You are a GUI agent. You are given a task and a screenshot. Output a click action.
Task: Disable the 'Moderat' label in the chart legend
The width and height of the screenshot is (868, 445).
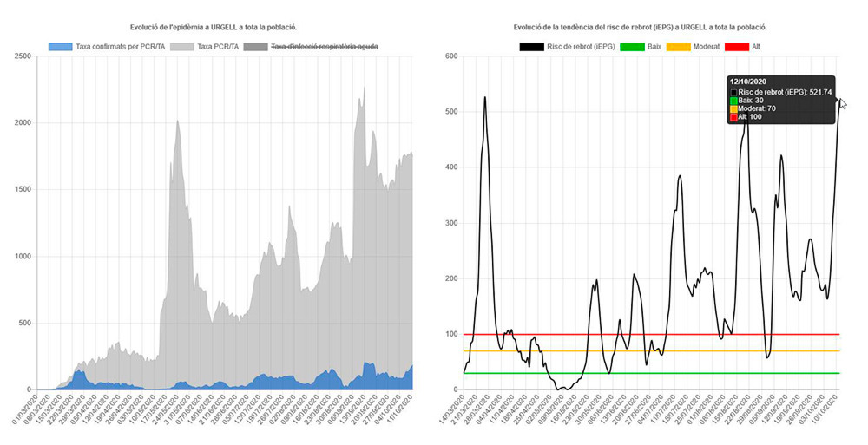(706, 46)
